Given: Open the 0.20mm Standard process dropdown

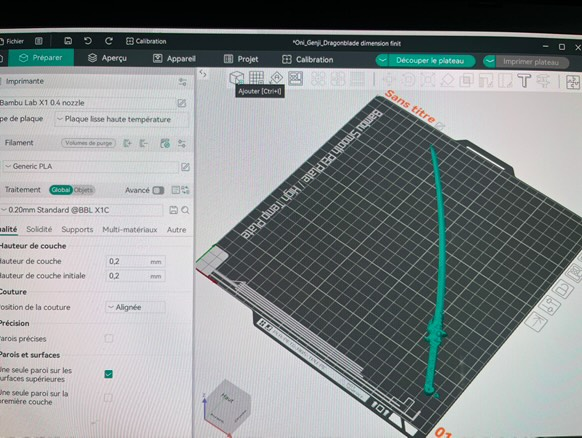Looking at the screenshot, I should (81, 210).
